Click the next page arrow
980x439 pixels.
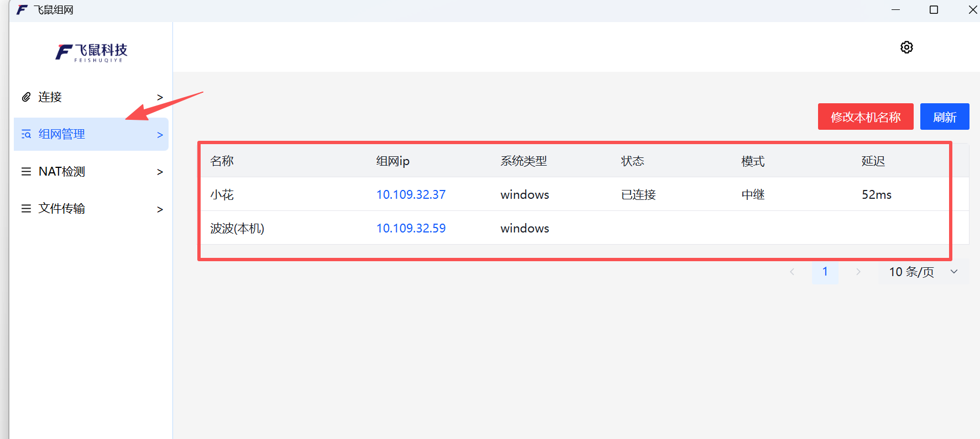[x=858, y=272]
